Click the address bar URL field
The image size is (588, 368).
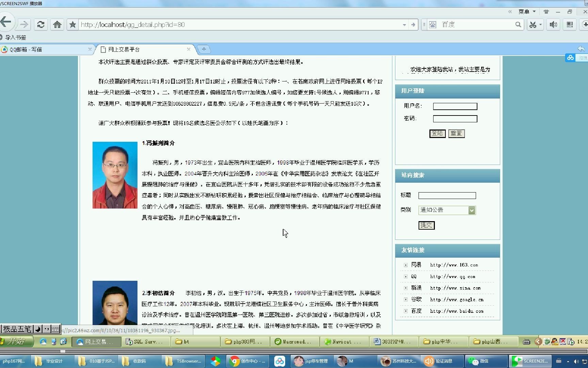[238, 25]
